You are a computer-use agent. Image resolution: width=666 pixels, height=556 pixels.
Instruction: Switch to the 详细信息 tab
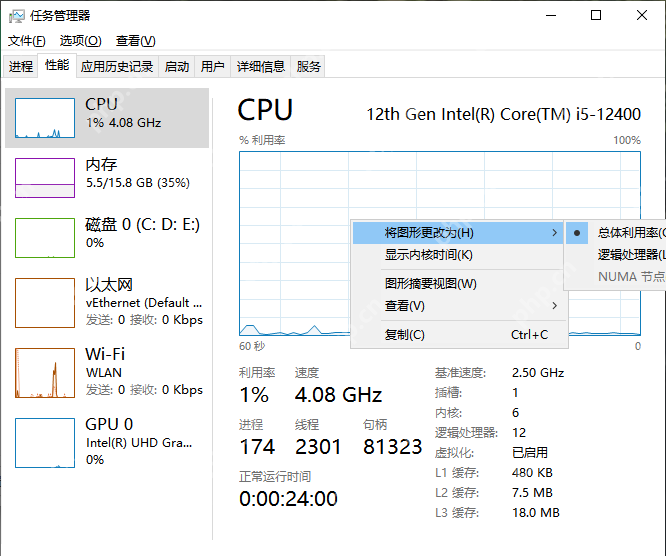[260, 67]
